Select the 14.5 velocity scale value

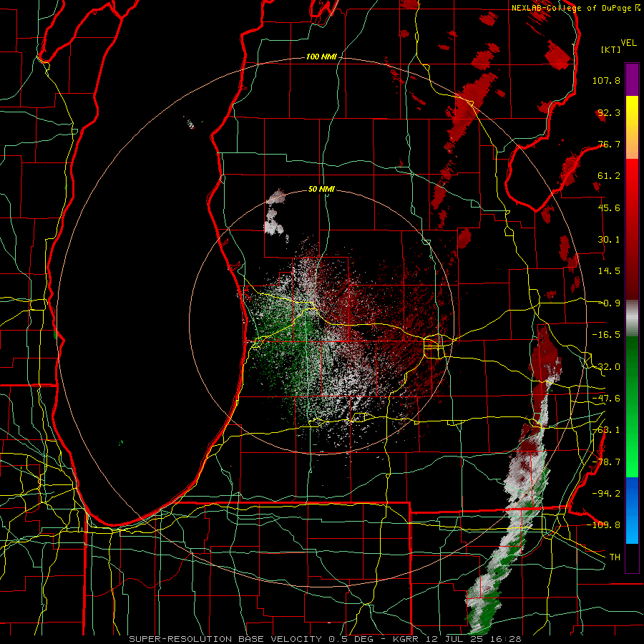pyautogui.click(x=609, y=271)
